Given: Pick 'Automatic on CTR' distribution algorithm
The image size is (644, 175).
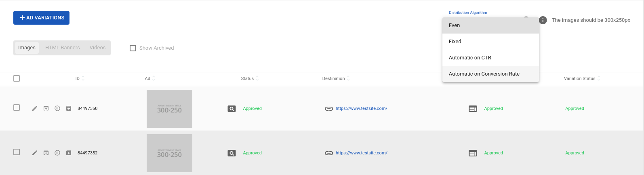Looking at the screenshot, I should coord(470,58).
